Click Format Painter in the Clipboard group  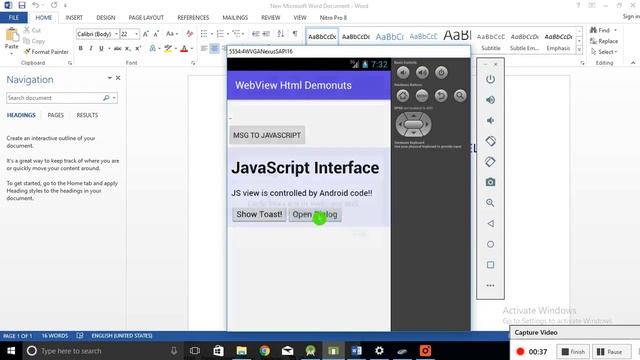[x=46, y=52]
